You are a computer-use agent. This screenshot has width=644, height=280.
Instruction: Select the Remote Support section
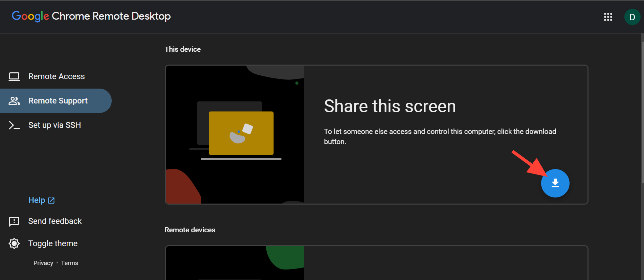[x=56, y=101]
